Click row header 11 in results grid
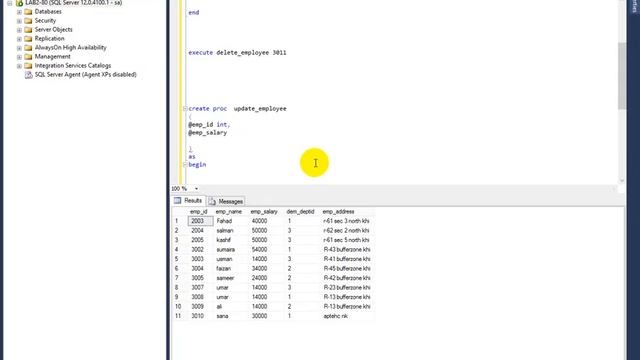This screenshot has width=640, height=360. [179, 316]
